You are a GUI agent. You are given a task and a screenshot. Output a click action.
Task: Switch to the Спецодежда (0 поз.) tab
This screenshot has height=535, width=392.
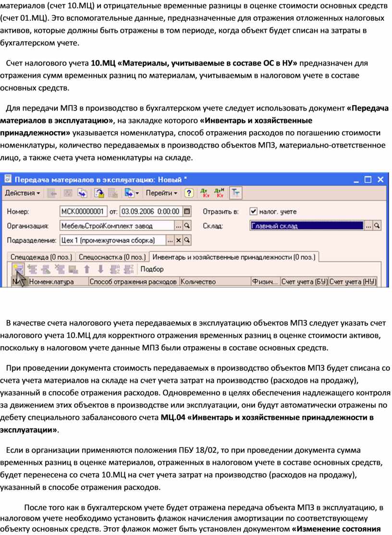tap(41, 257)
